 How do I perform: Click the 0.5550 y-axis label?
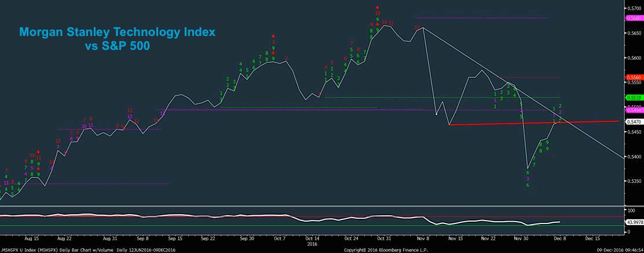(635, 82)
